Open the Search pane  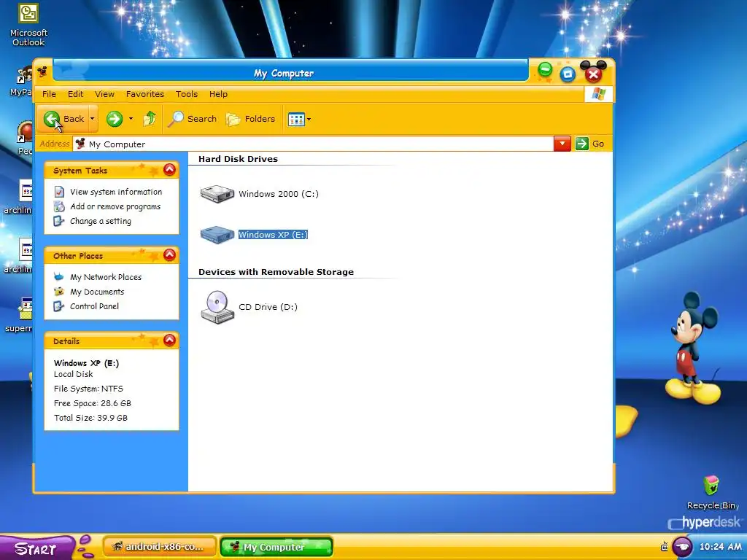[x=192, y=119]
